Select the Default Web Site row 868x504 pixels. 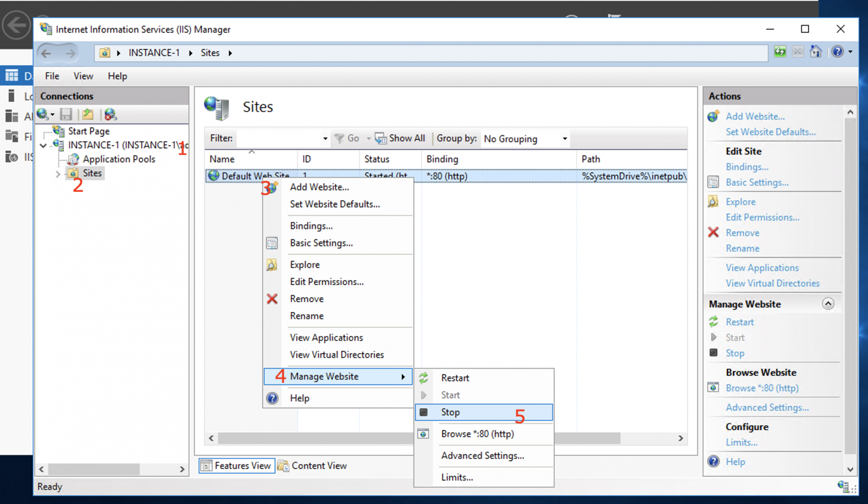click(446, 176)
